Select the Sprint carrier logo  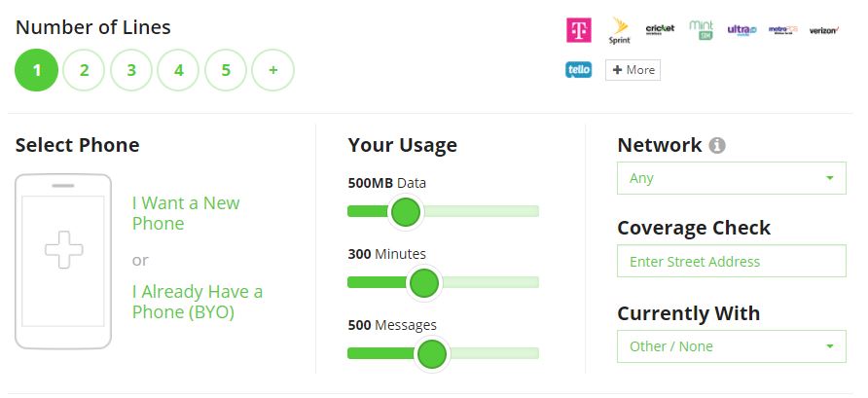tap(619, 31)
